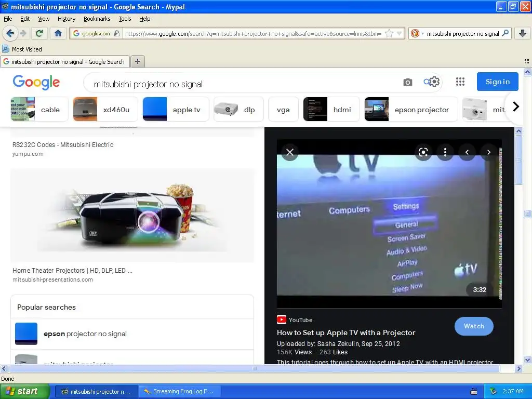The width and height of the screenshot is (532, 399).
Task: Open mitsubishi-presentations.com source link
Action: pos(52,280)
